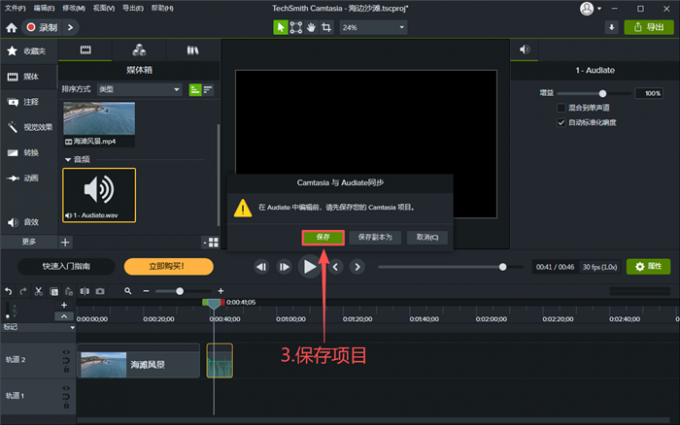Open the 视图(V) menu
This screenshot has height=425, width=680.
pos(104,8)
